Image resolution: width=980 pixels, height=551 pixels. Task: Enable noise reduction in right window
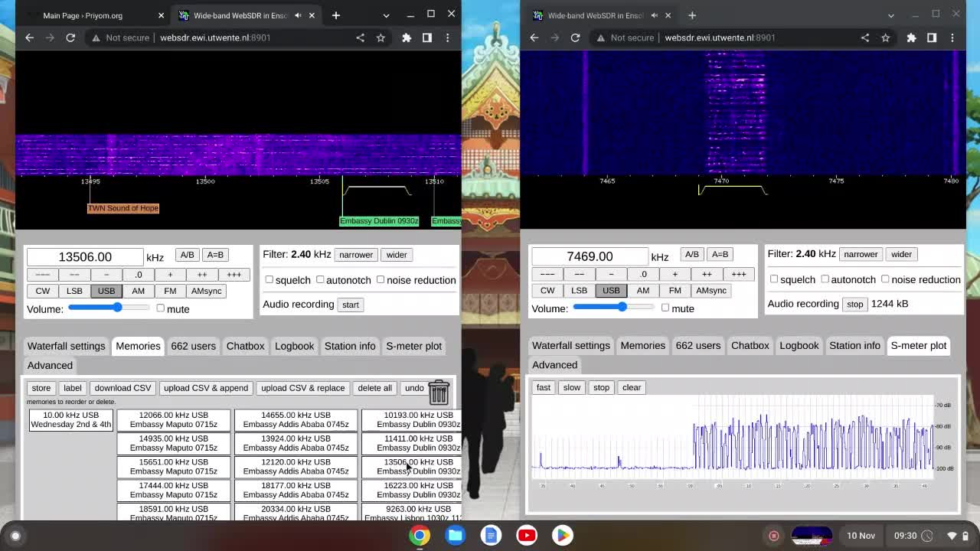click(885, 279)
